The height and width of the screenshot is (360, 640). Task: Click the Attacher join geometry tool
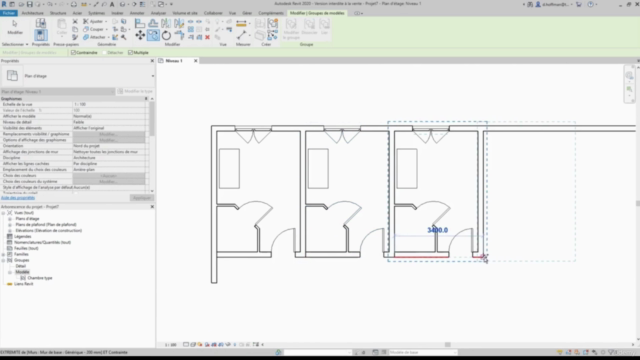click(x=96, y=37)
